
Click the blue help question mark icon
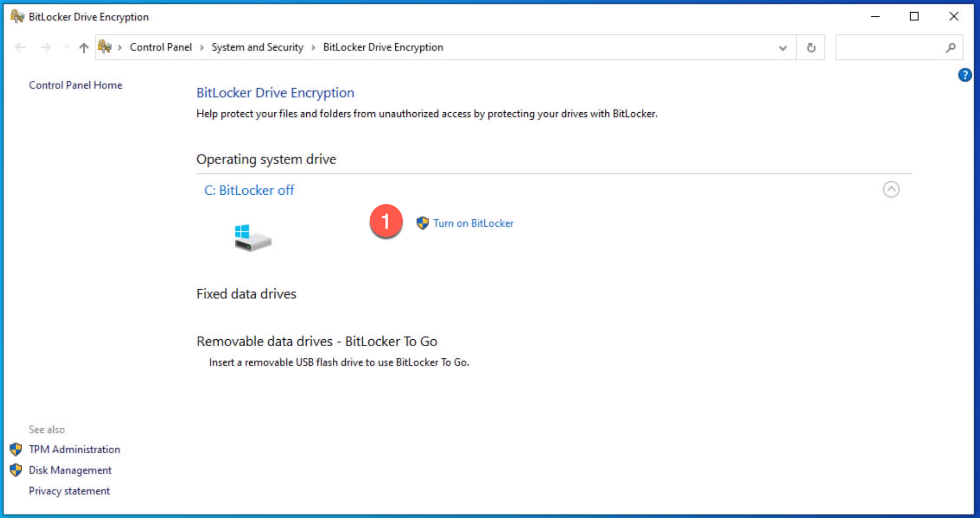pyautogui.click(x=964, y=75)
